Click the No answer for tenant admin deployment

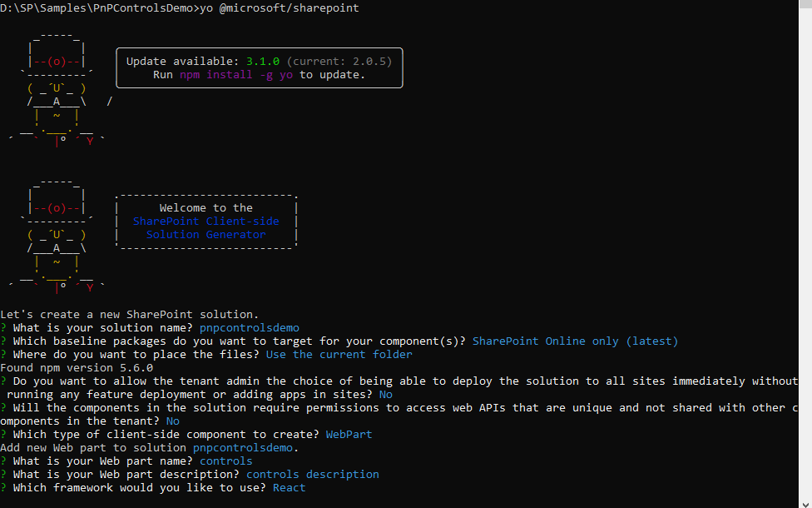(x=384, y=394)
